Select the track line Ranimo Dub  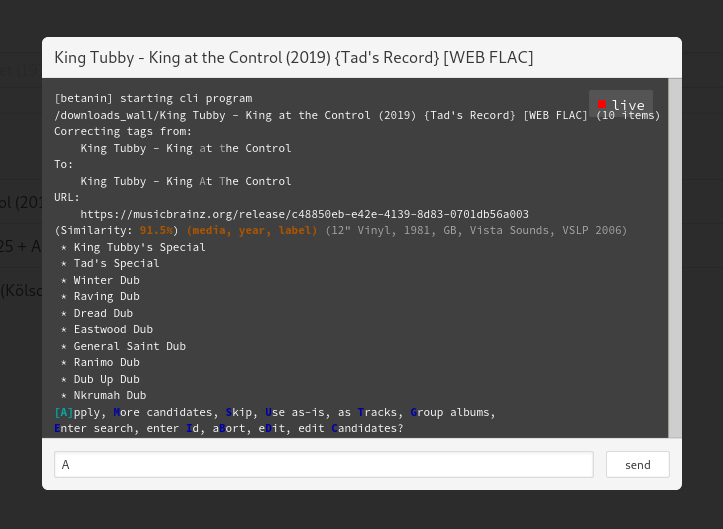coord(107,363)
